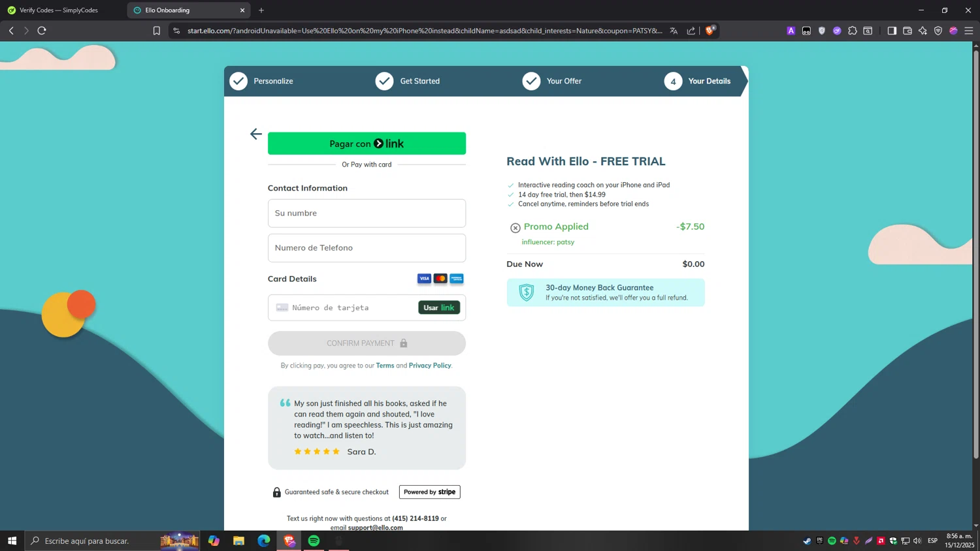Image resolution: width=980 pixels, height=551 pixels.
Task: Click the Steam icon in system tray
Action: click(807, 541)
